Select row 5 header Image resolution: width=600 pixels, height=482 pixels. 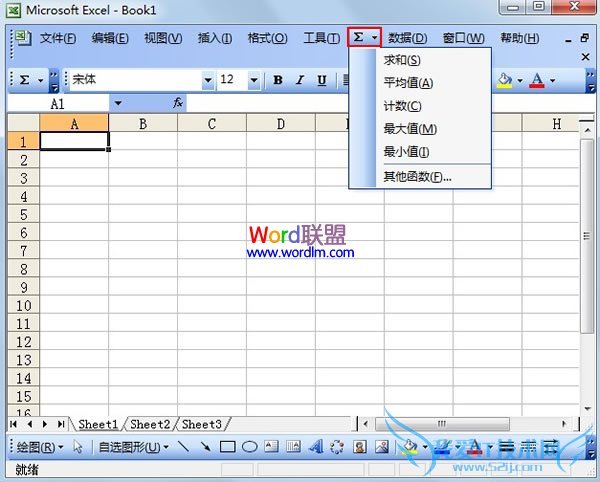tap(24, 215)
